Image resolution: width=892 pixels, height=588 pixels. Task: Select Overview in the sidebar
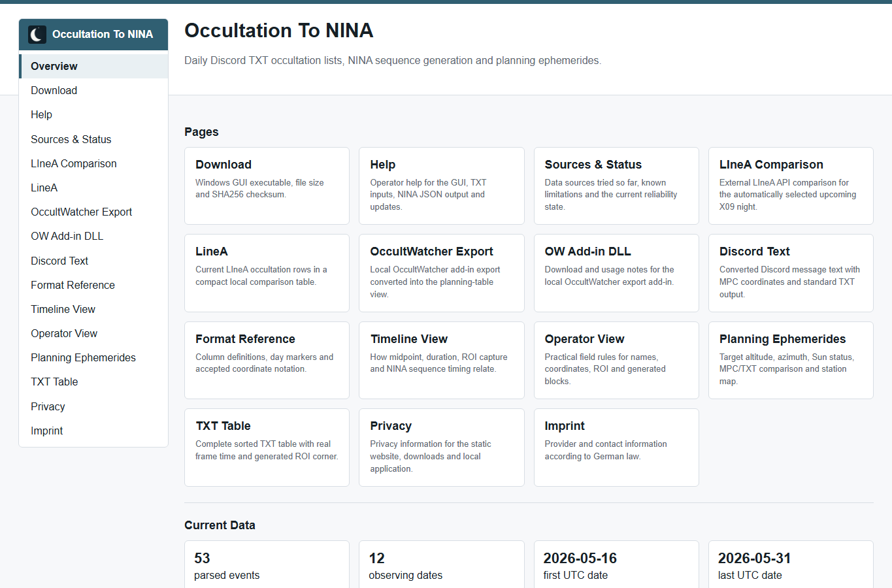(93, 66)
